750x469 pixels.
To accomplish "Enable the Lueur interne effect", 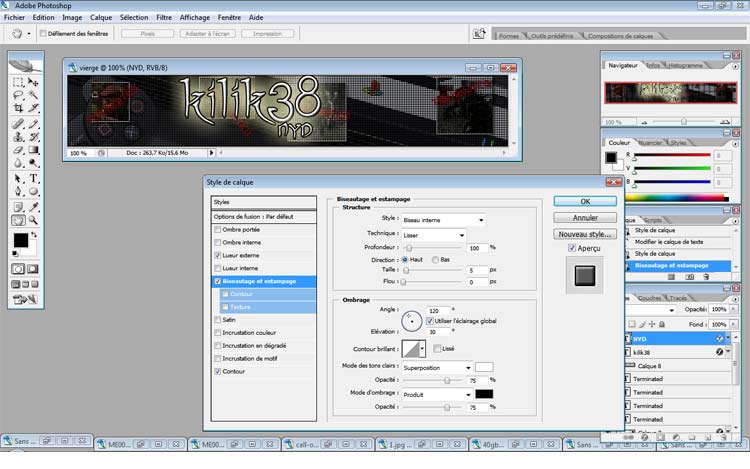I will point(218,269).
